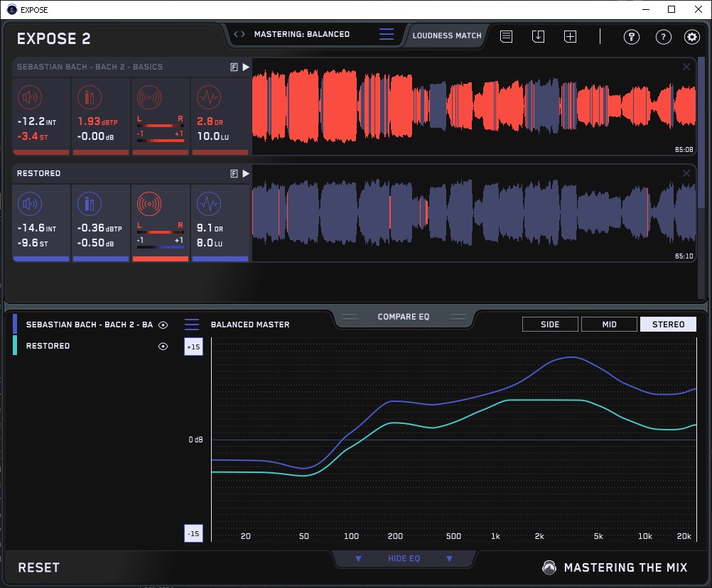Switch EQ view to Side

click(550, 325)
